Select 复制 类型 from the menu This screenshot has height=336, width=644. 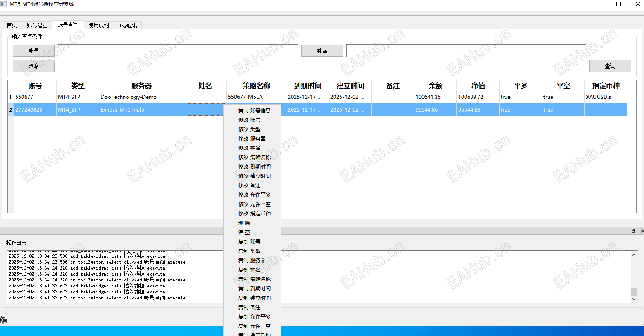[252, 251]
